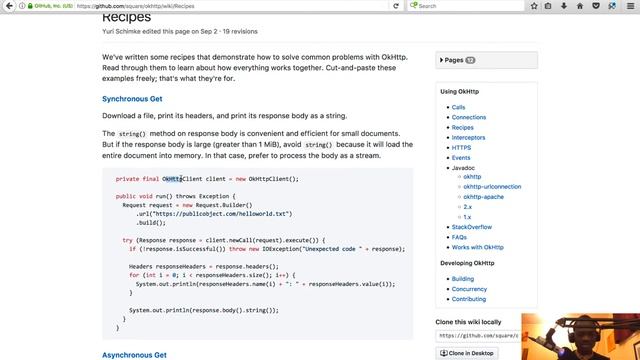
Task: Open the okhttp Javadoc link
Action: pos(472,176)
